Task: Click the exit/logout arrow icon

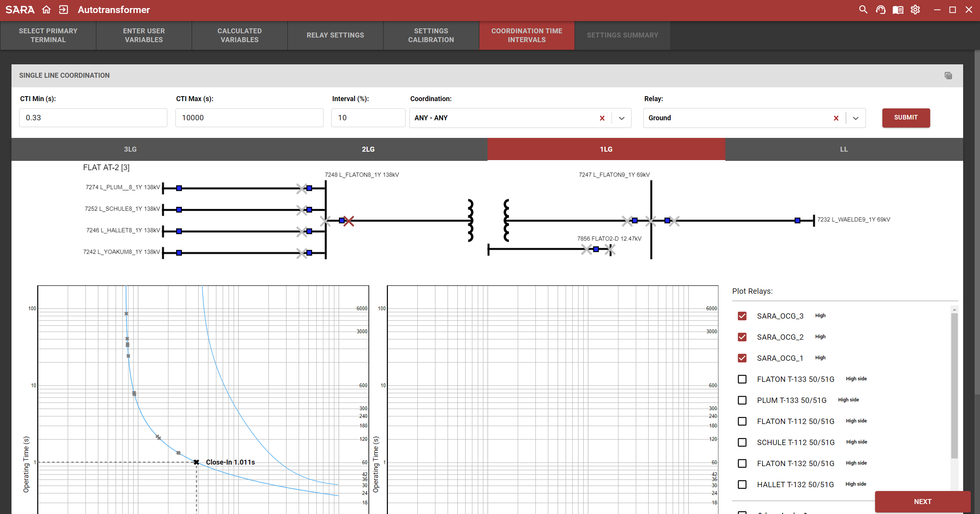Action: (64, 10)
